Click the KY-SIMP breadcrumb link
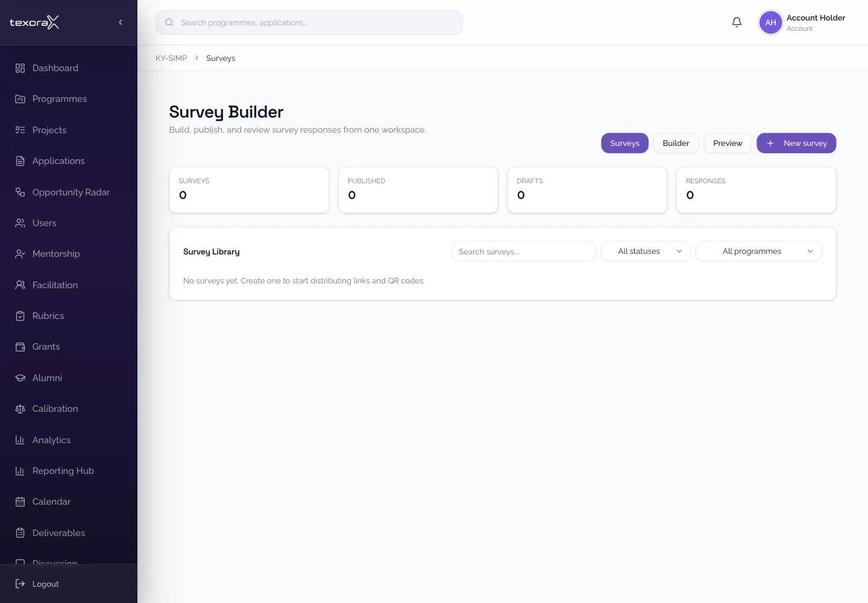 pyautogui.click(x=171, y=58)
